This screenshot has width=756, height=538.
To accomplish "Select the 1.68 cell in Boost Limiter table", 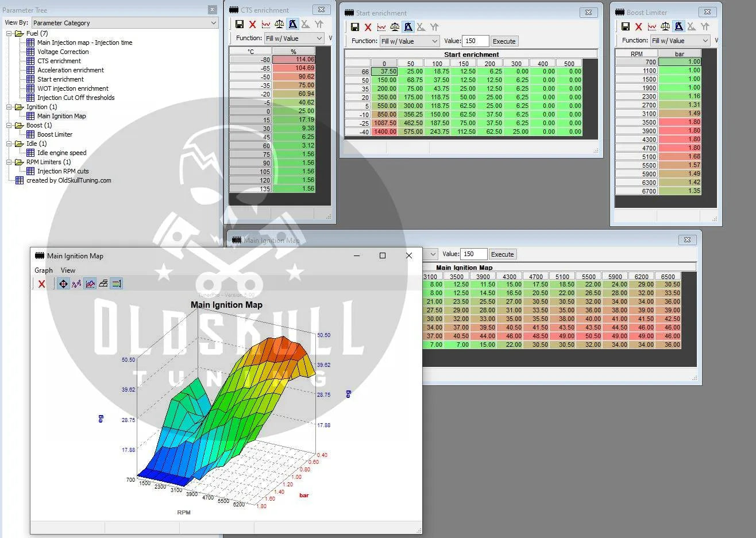I will click(x=680, y=156).
